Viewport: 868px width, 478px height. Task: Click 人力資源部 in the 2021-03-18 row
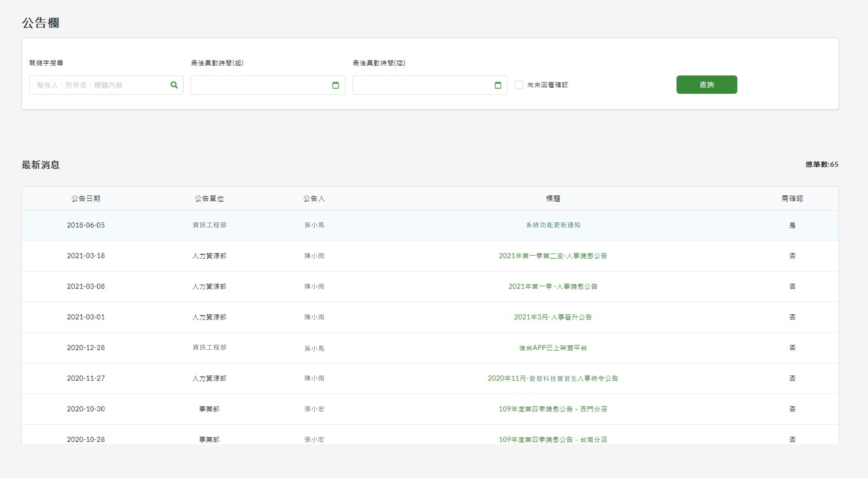pyautogui.click(x=209, y=256)
